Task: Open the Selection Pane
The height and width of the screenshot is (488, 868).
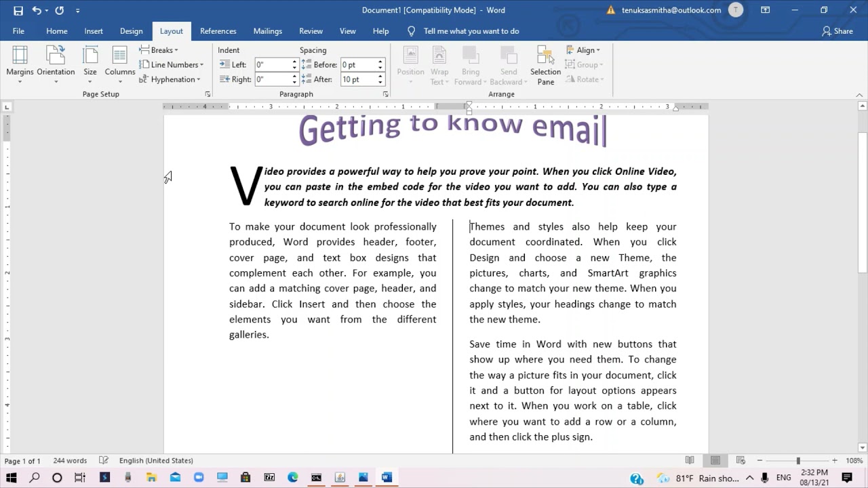Action: tap(545, 66)
